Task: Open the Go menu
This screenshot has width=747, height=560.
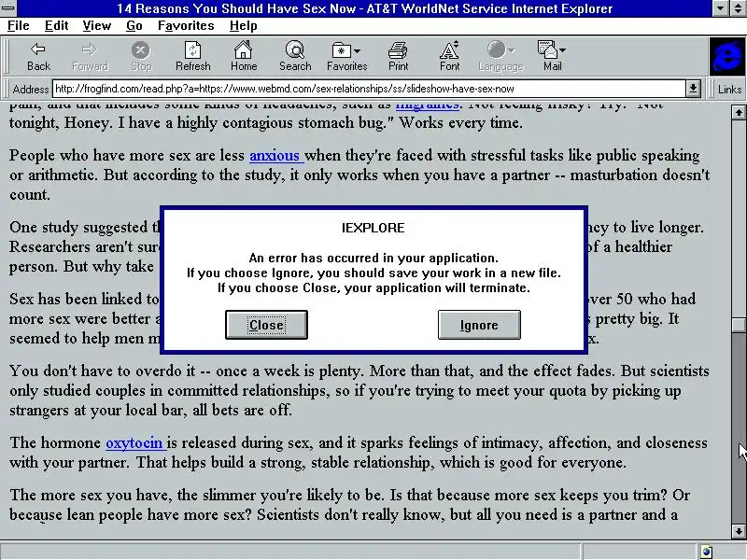Action: click(134, 26)
